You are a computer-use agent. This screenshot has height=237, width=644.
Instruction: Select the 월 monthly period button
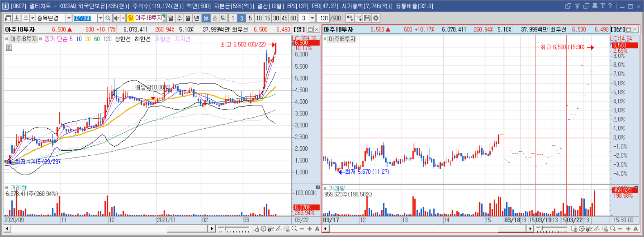coord(188,18)
